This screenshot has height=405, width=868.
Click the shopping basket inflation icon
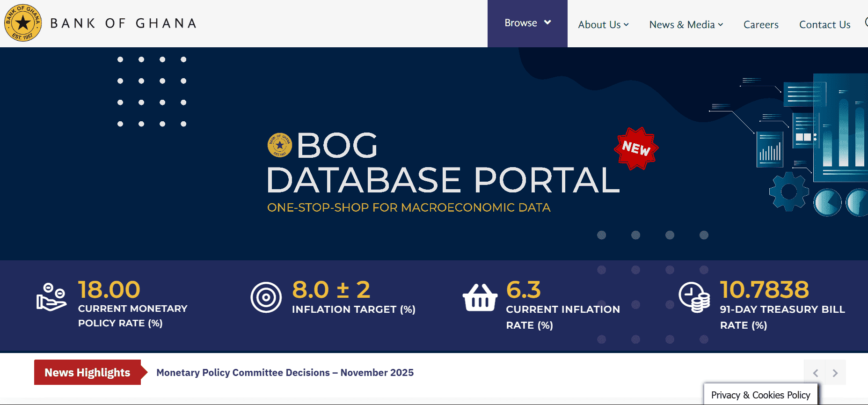pyautogui.click(x=480, y=298)
